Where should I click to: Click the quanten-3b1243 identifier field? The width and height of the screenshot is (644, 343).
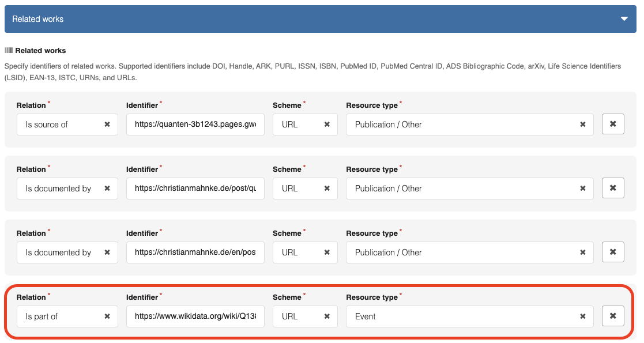tap(195, 125)
